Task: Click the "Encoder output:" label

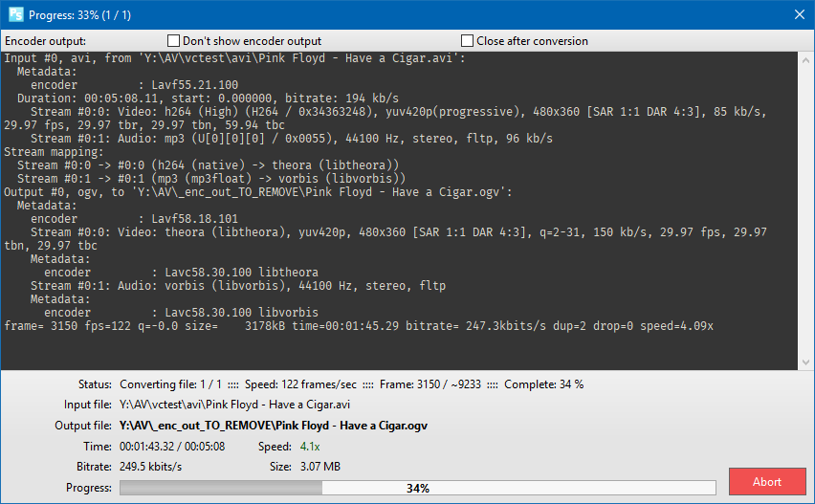Action: pos(45,41)
